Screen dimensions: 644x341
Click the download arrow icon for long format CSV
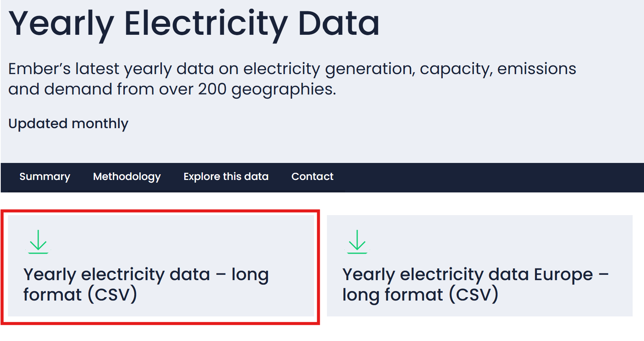click(38, 242)
